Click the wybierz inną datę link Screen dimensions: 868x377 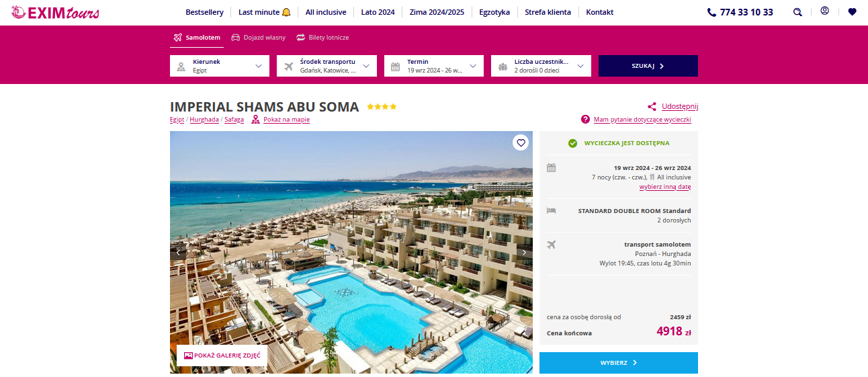[665, 187]
